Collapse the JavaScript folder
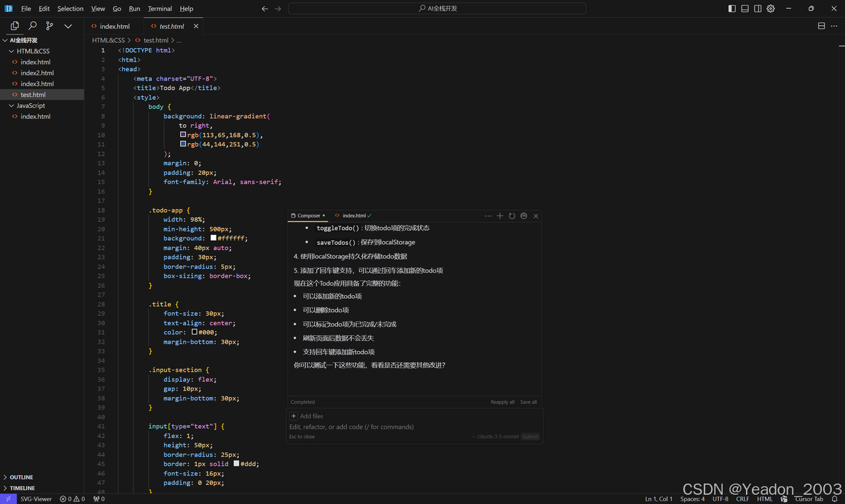Image resolution: width=845 pixels, height=504 pixels. click(42, 106)
